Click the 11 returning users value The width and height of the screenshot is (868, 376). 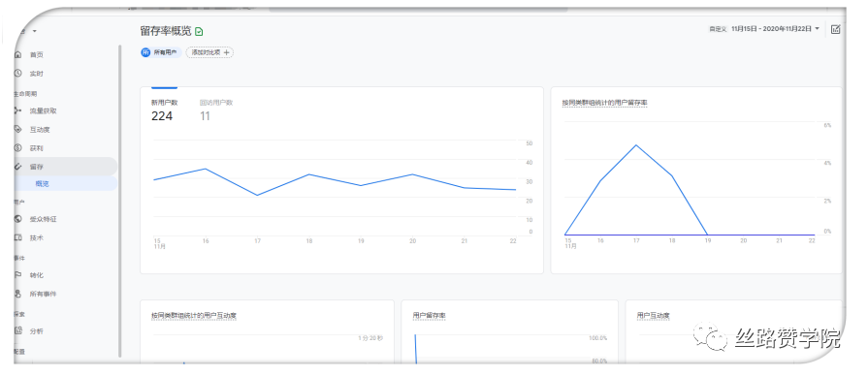[x=205, y=116]
